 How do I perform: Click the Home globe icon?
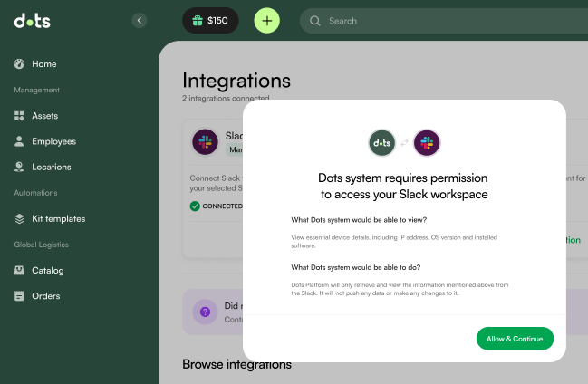19,64
